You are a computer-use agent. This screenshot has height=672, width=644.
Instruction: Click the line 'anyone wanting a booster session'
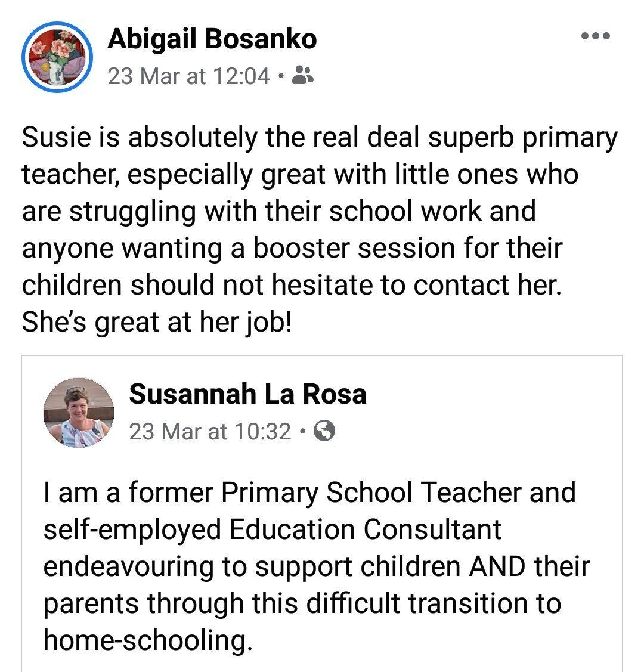pos(292,248)
